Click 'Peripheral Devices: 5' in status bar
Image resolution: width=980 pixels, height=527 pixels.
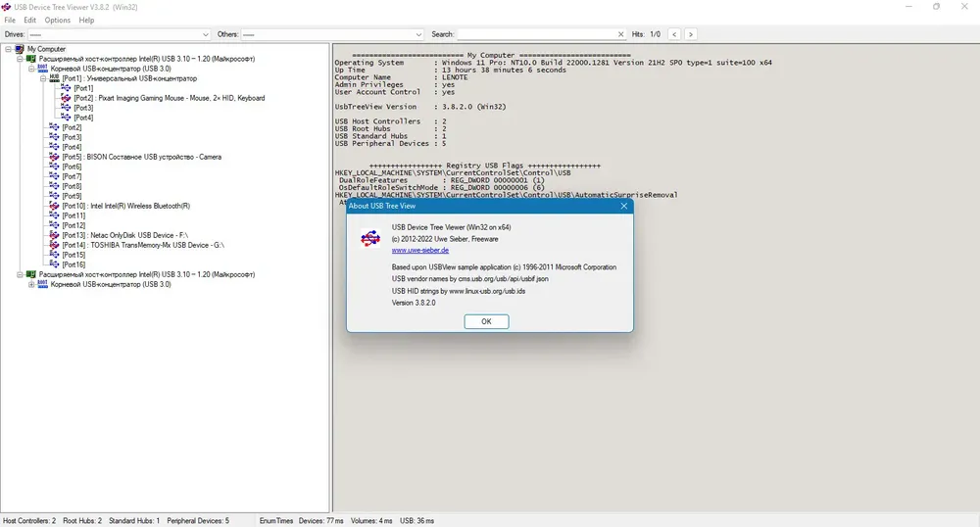[x=198, y=521]
